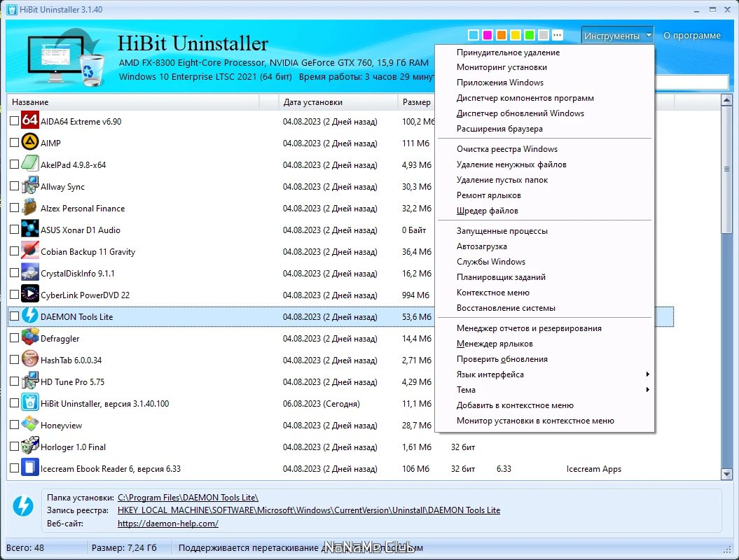The width and height of the screenshot is (739, 560).
Task: Pick the yellow theme color swatch
Action: click(516, 35)
